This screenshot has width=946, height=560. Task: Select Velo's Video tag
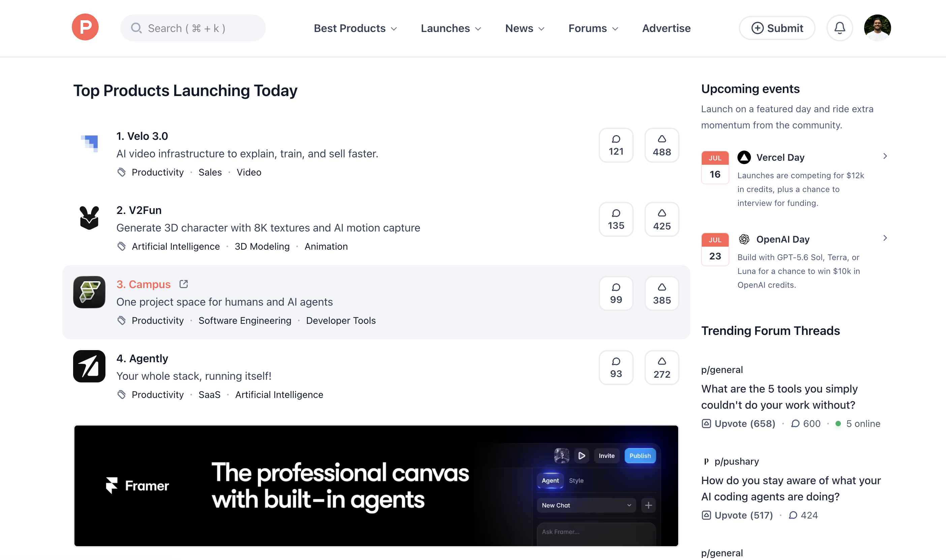click(249, 172)
